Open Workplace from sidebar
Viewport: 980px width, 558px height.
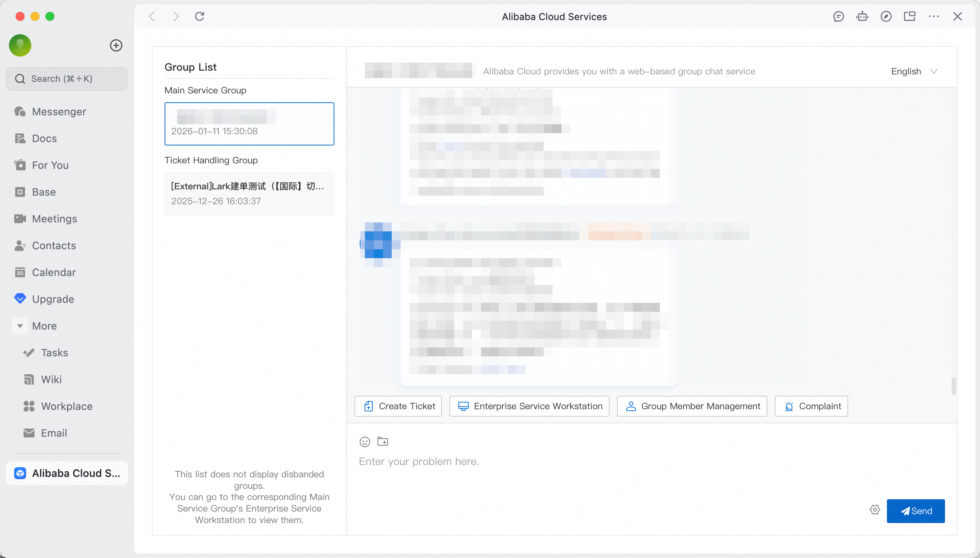(x=67, y=406)
